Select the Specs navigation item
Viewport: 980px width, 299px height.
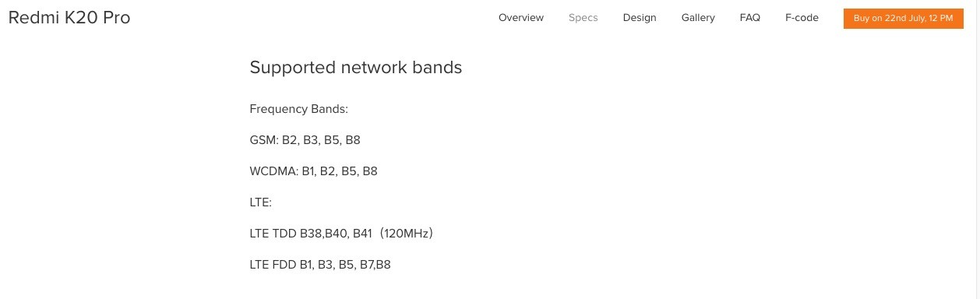583,18
